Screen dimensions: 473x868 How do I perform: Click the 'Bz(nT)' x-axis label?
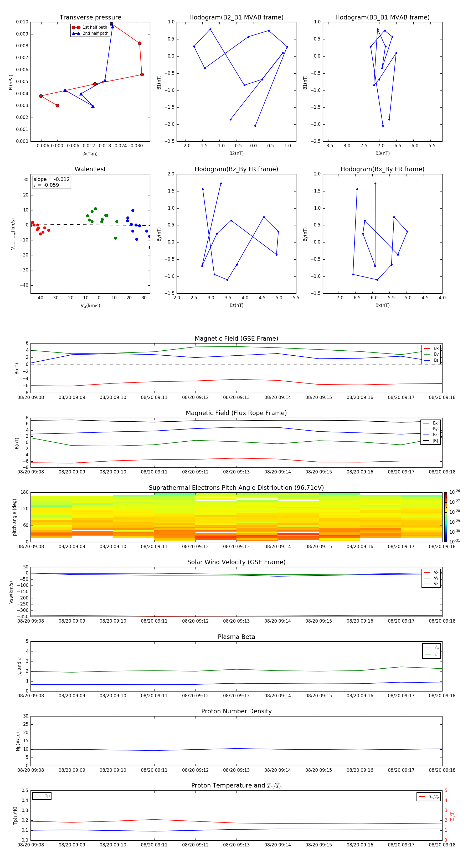(236, 305)
